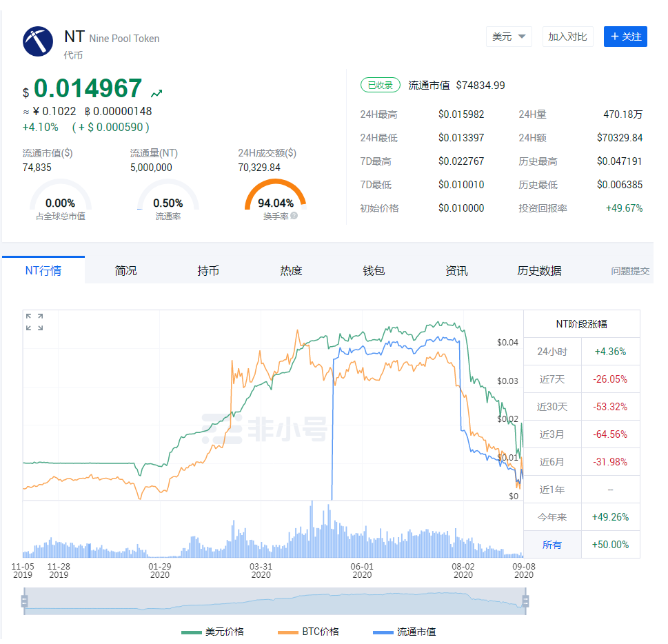Click the 7D最低 value $0.010010
Screen dimensions: 668x644
[x=461, y=185]
